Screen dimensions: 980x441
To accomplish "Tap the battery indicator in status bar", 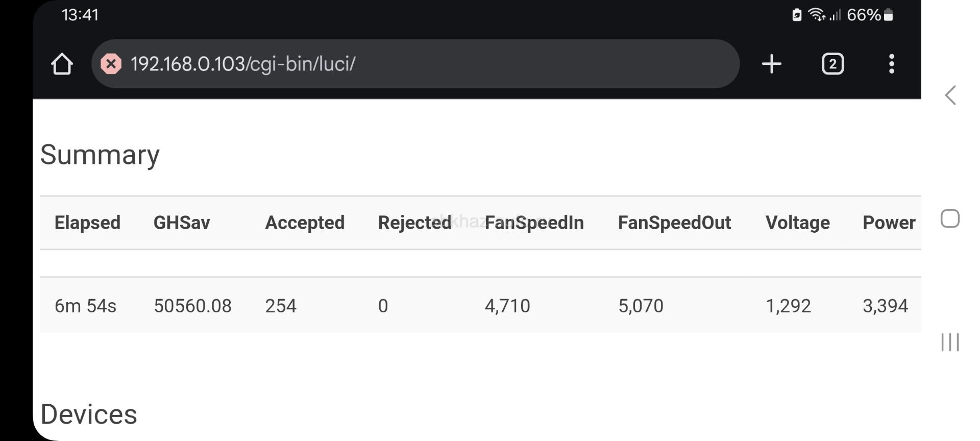I will tap(889, 15).
